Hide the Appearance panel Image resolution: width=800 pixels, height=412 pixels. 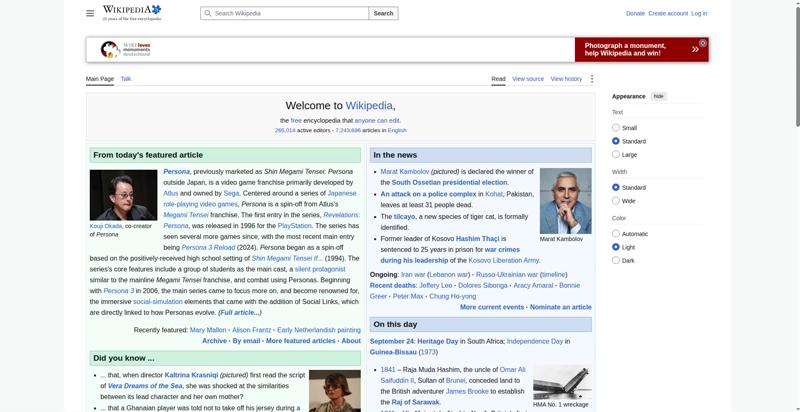[659, 96]
